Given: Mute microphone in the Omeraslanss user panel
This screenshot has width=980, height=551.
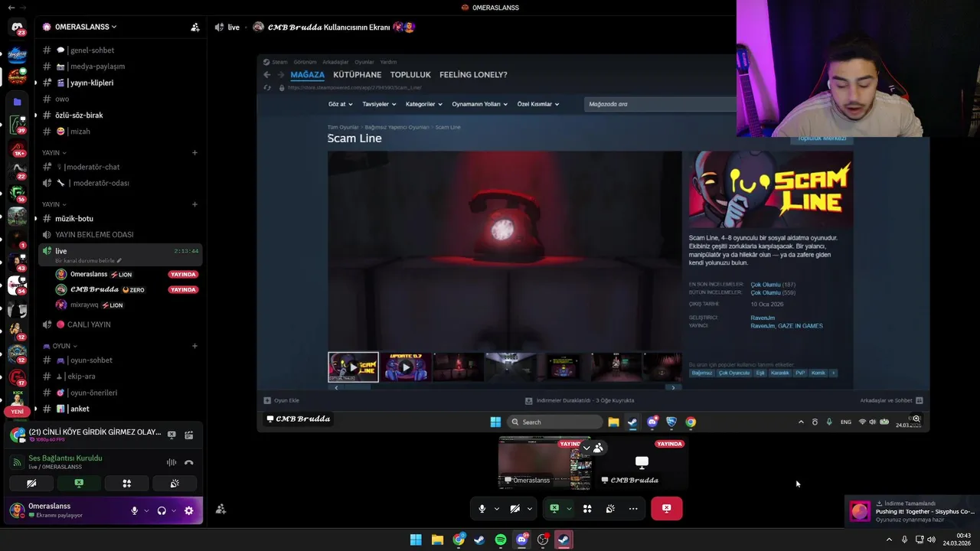Looking at the screenshot, I should click(x=135, y=510).
